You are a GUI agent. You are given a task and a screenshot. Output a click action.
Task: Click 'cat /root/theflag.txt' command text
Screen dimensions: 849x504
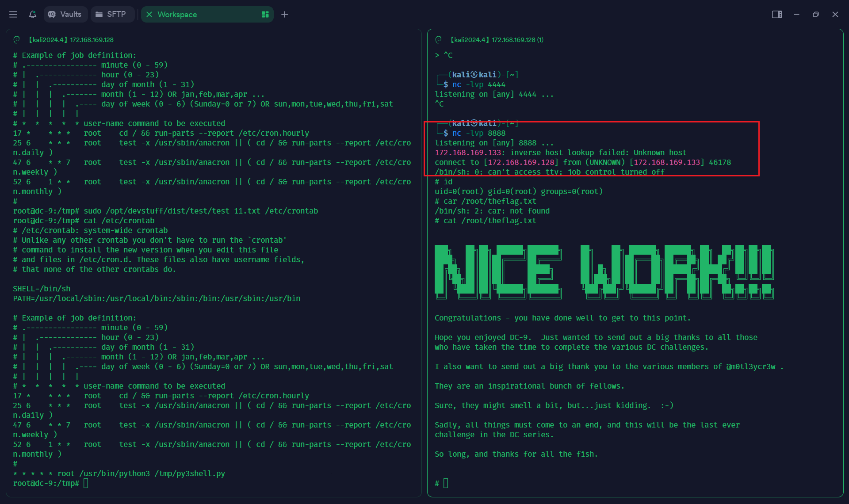(x=490, y=221)
